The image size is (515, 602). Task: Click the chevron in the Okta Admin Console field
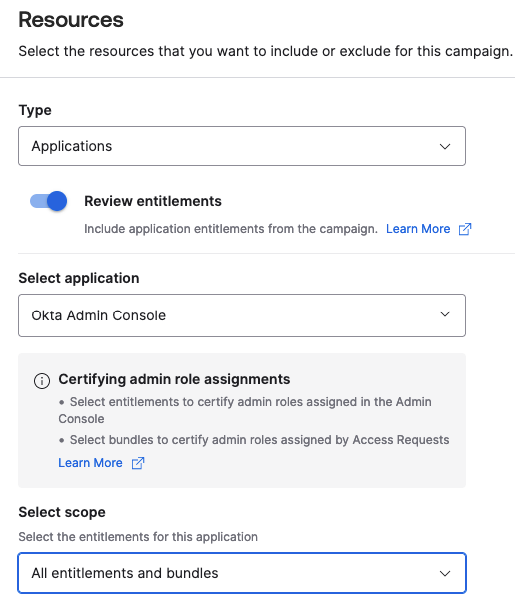pyautogui.click(x=445, y=314)
